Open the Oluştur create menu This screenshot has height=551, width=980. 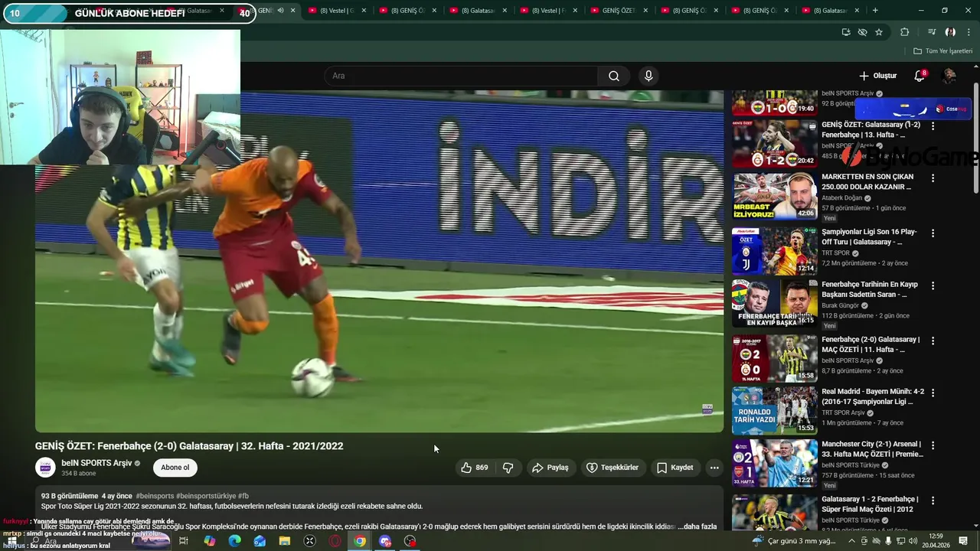coord(877,76)
